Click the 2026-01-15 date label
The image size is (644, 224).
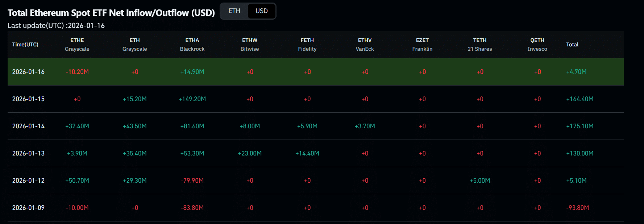[x=29, y=99]
